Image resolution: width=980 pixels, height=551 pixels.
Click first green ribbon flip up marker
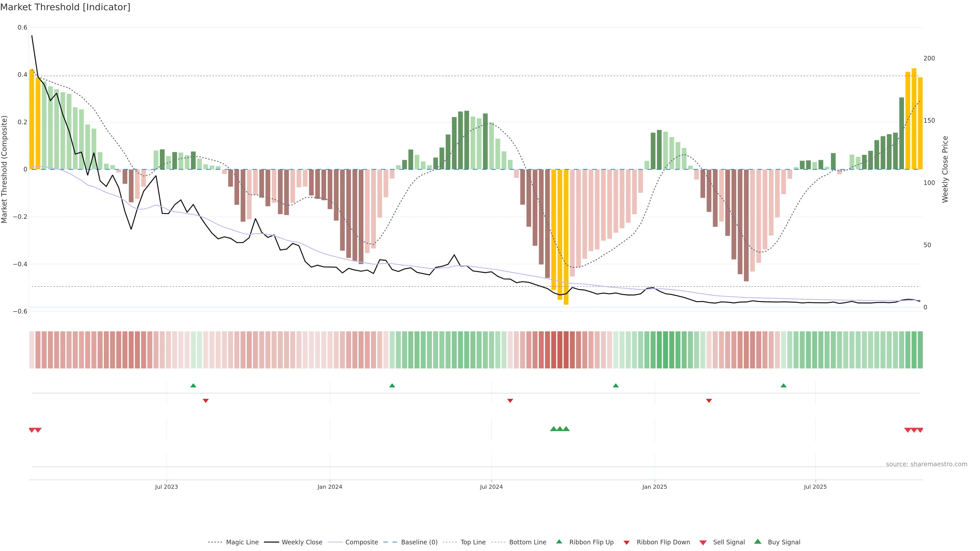(x=193, y=386)
